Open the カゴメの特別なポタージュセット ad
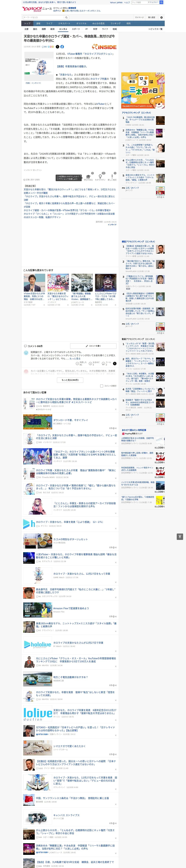Viewport: 186px width, 868px height. 70,539
